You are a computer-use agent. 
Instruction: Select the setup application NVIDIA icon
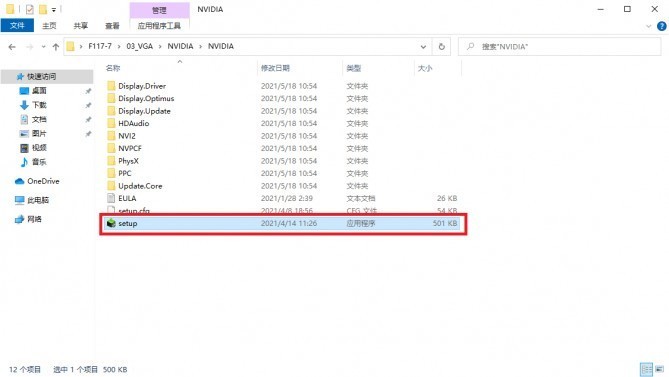tap(111, 223)
